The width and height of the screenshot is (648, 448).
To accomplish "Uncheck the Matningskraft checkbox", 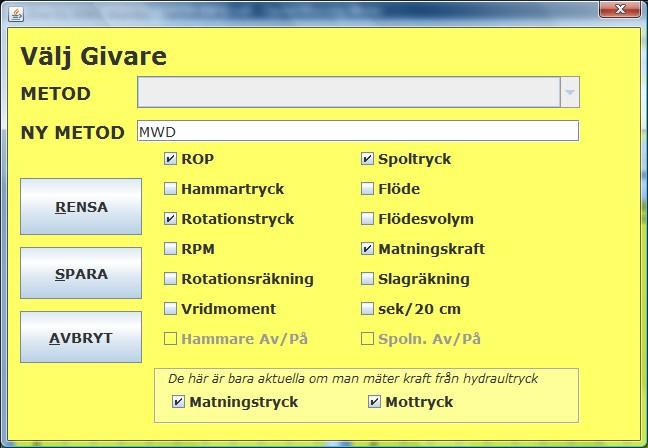I will tap(367, 249).
